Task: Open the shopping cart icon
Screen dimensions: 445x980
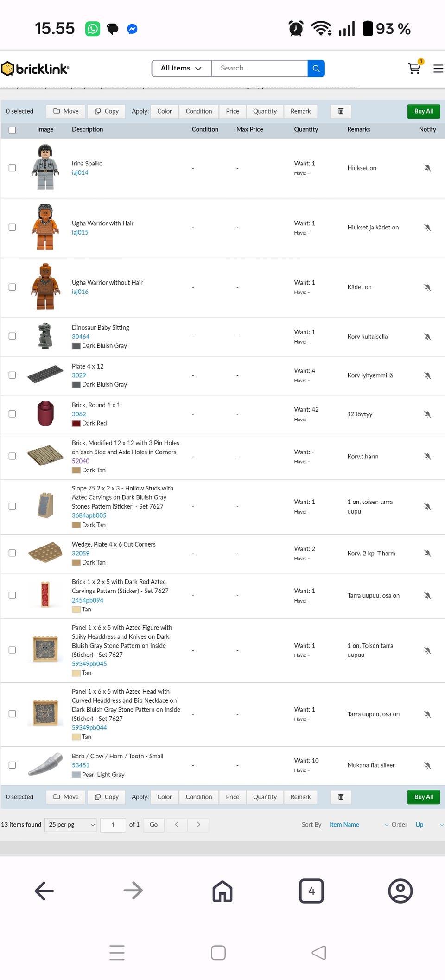Action: click(x=414, y=69)
